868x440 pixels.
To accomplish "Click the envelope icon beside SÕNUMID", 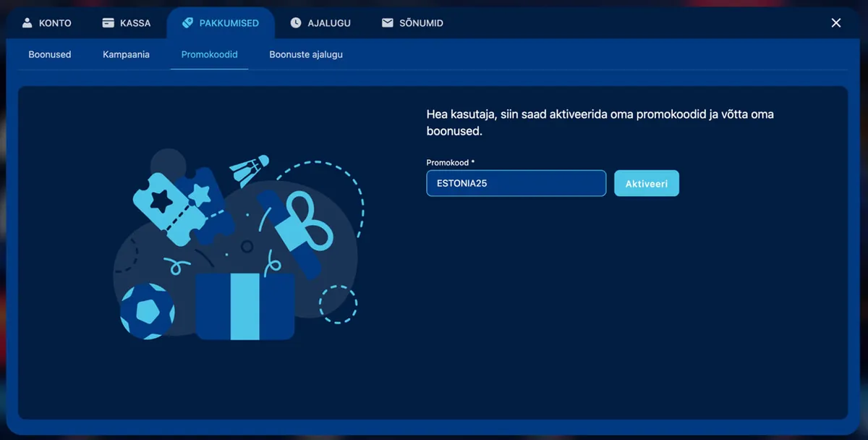I will (x=388, y=23).
